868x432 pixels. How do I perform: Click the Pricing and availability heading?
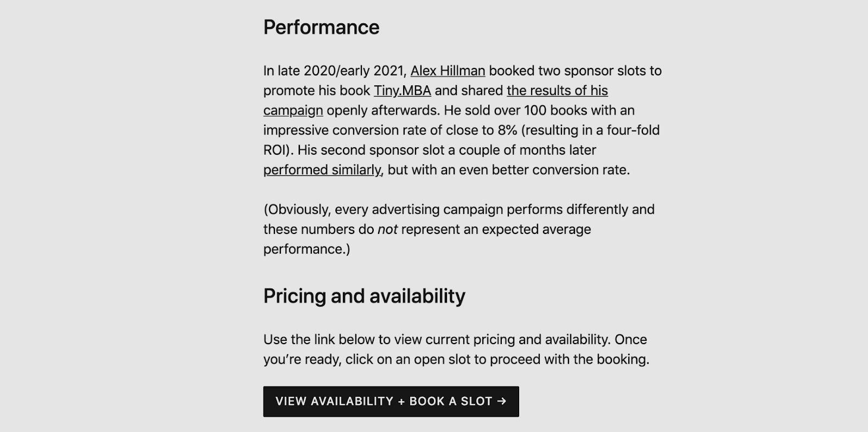pyautogui.click(x=364, y=296)
